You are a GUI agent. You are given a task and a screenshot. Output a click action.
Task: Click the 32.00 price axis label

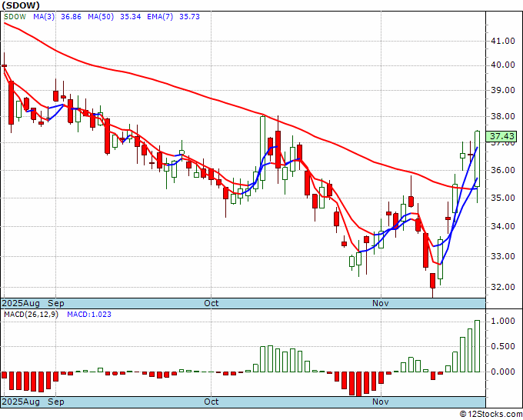503,287
